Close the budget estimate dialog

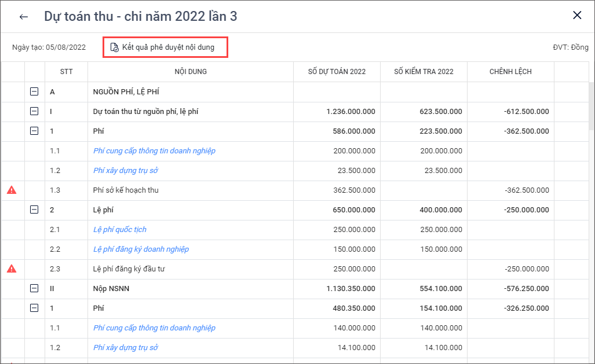(577, 16)
